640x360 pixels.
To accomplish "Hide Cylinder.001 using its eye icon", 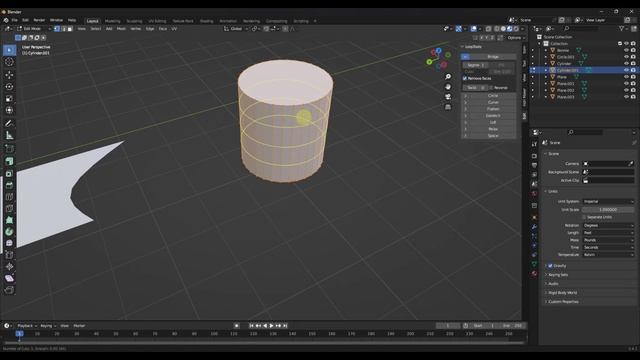I will point(626,70).
